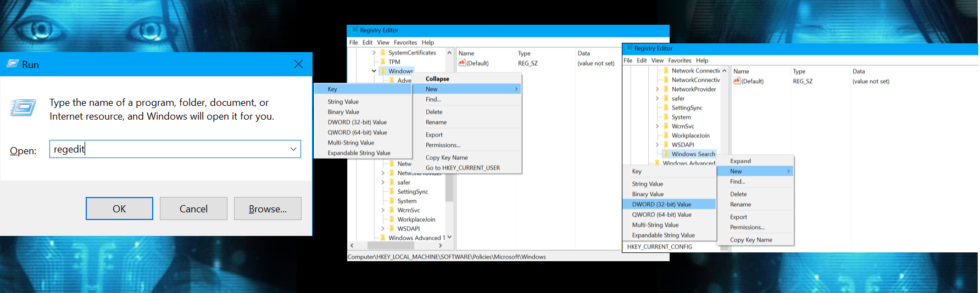
Task: Click the large program icon in the Run dialog
Action: pyautogui.click(x=23, y=108)
